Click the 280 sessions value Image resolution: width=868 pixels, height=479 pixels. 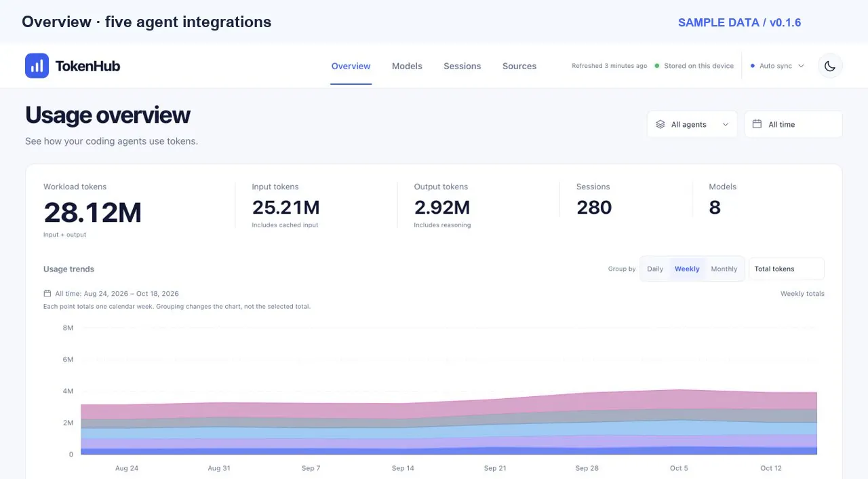pyautogui.click(x=594, y=208)
